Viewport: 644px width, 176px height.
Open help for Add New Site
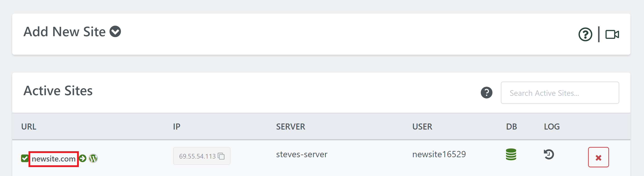[x=585, y=34]
